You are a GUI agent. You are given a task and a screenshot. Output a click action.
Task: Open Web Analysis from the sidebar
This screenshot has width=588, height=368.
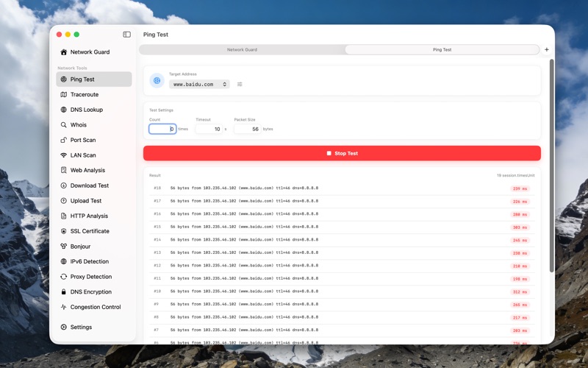pyautogui.click(x=94, y=170)
